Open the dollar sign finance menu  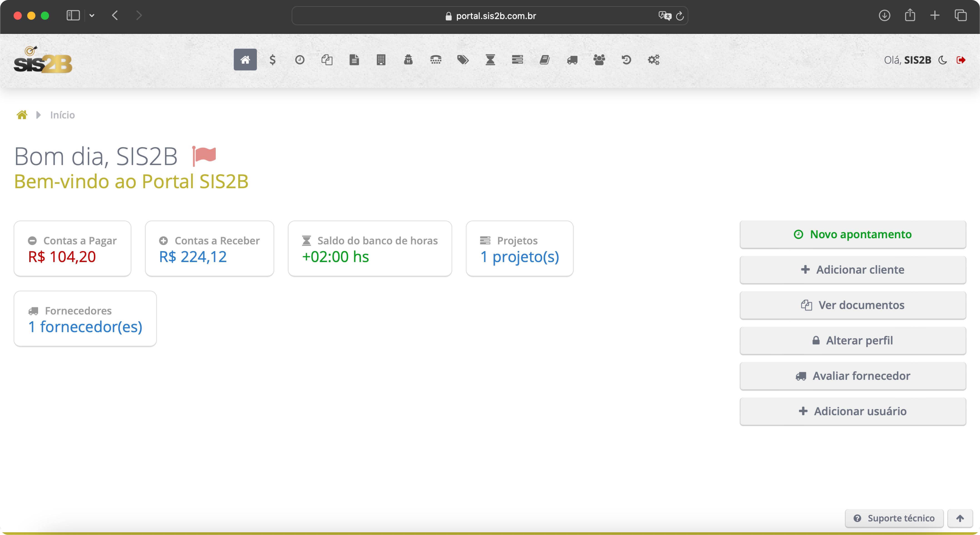(x=272, y=60)
